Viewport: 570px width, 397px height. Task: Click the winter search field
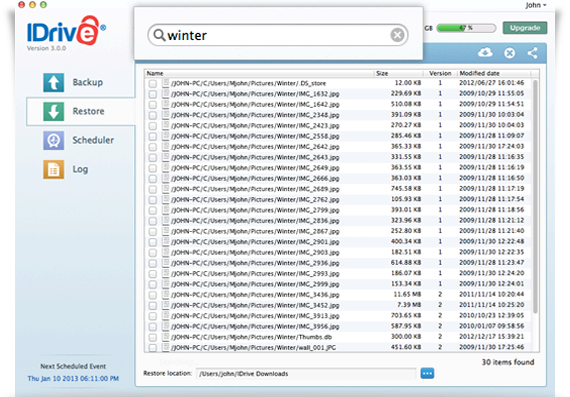[278, 35]
